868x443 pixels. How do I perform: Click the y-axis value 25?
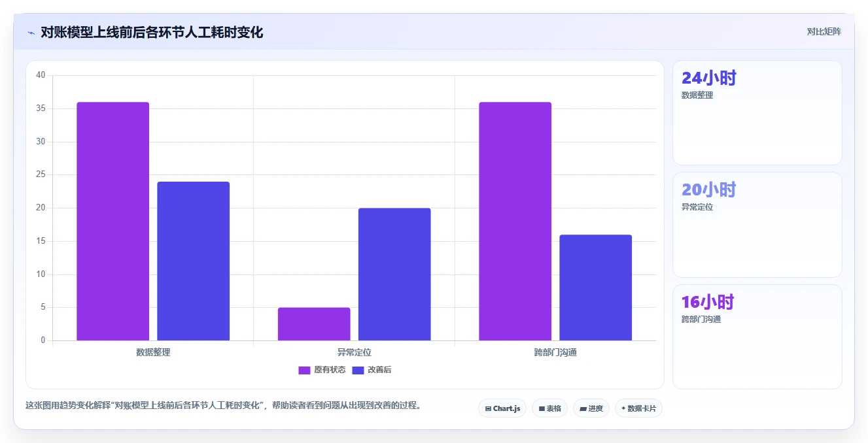pyautogui.click(x=41, y=174)
